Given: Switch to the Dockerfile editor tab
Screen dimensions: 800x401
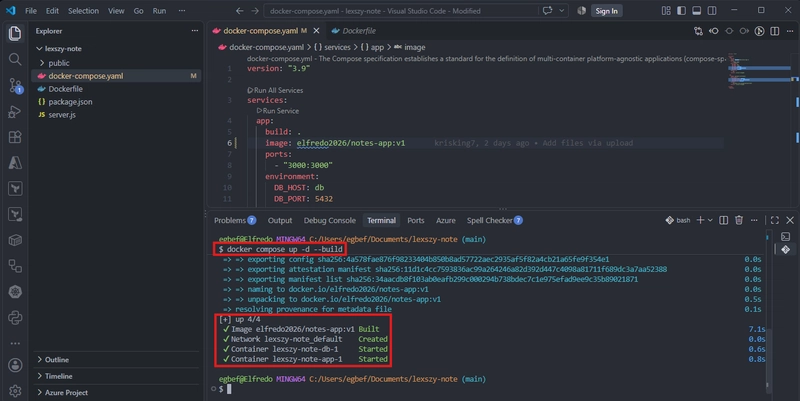Looking at the screenshot, I should [x=353, y=31].
